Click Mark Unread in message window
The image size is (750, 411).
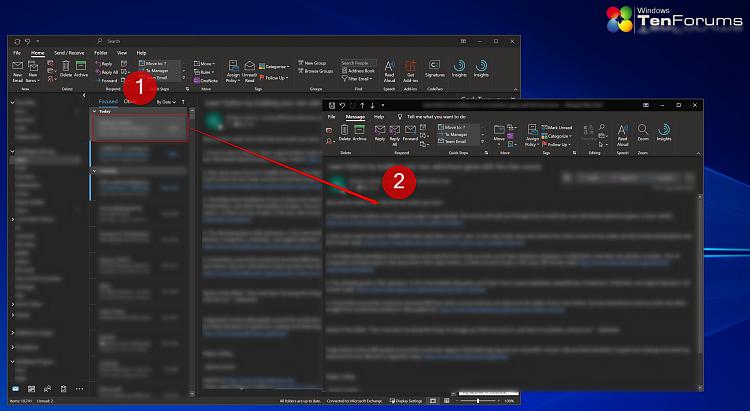point(557,128)
